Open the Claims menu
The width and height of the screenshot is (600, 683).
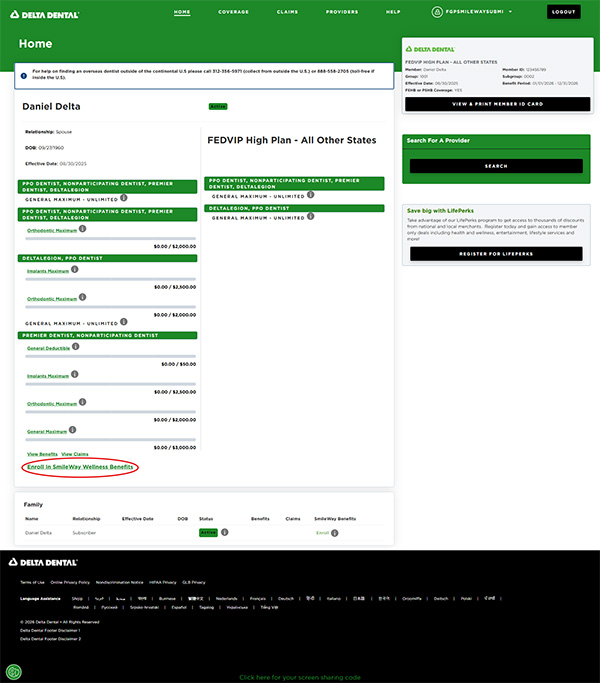coord(288,12)
